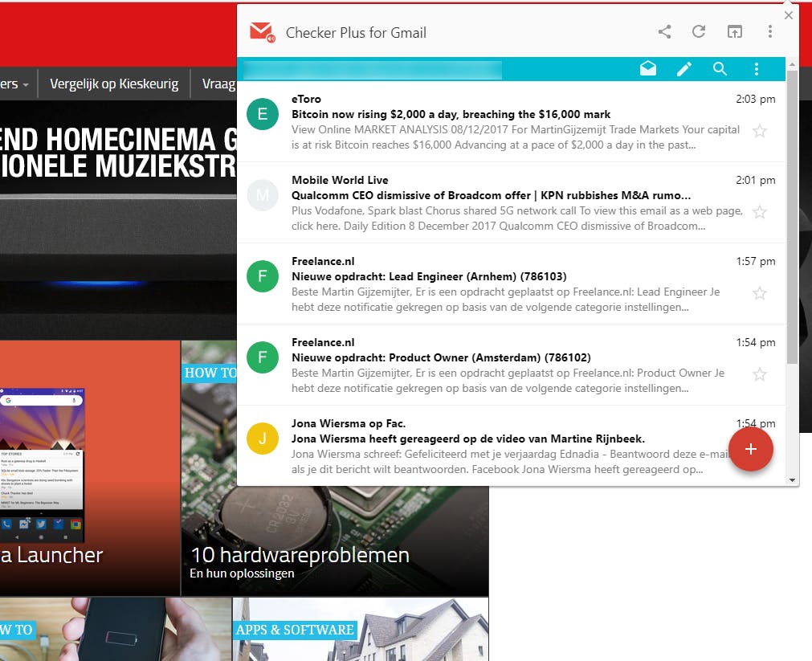812x661 pixels.
Task: Click the avatar of Product Owner email
Action: [x=263, y=357]
